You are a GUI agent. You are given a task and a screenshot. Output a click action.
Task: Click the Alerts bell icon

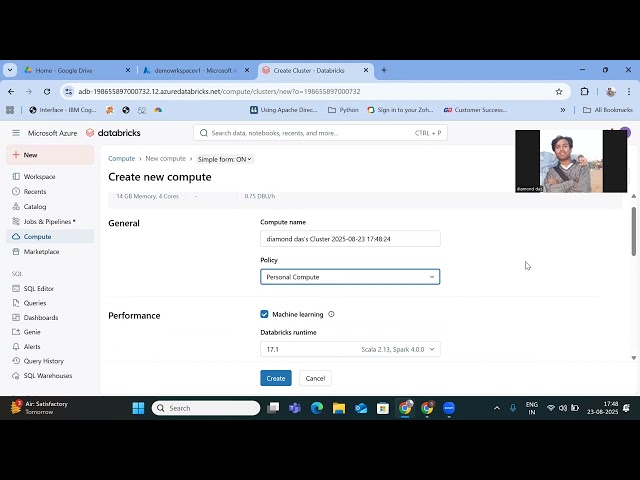click(16, 347)
